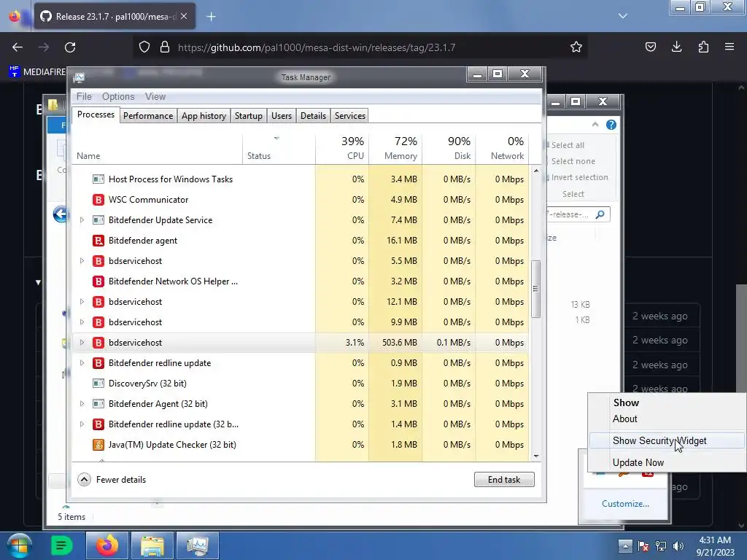
Task: Expand the bdservicehost 9.9 MB row
Action: (82, 322)
